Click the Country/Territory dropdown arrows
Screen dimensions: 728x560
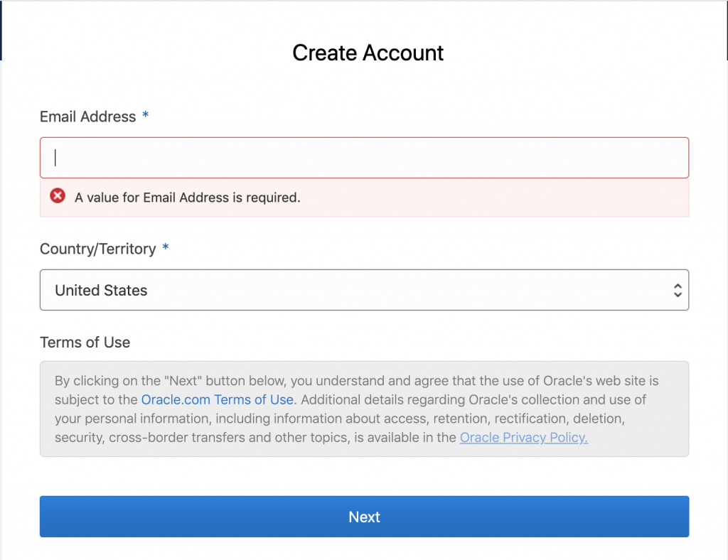[678, 290]
